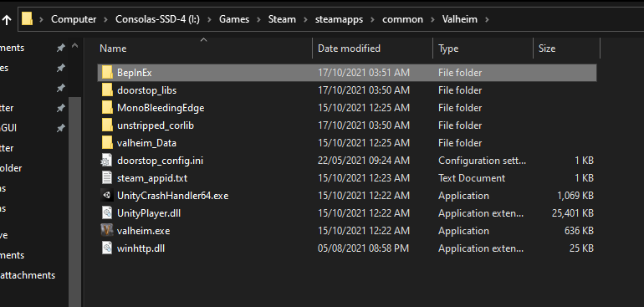Click the unstripped_corlib folder icon
Screen dimensions: 644x307
(107, 125)
